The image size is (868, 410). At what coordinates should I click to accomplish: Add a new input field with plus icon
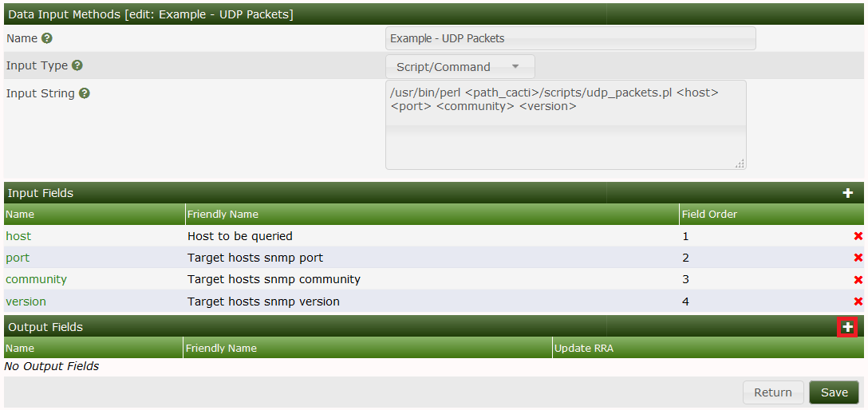847,193
